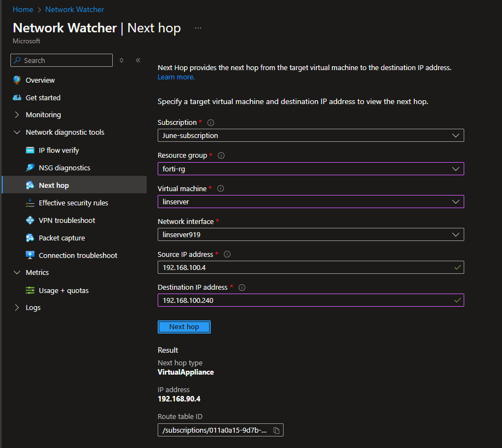Open the Virtual machine dropdown
Image resolution: width=502 pixels, height=448 pixels.
[310, 202]
